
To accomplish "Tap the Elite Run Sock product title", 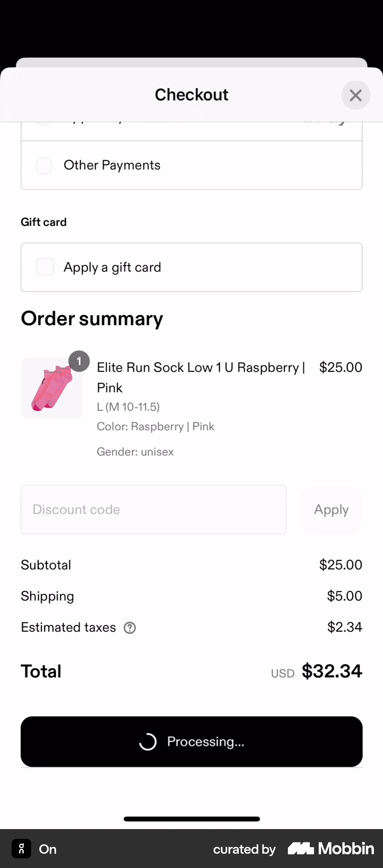I will click(201, 377).
